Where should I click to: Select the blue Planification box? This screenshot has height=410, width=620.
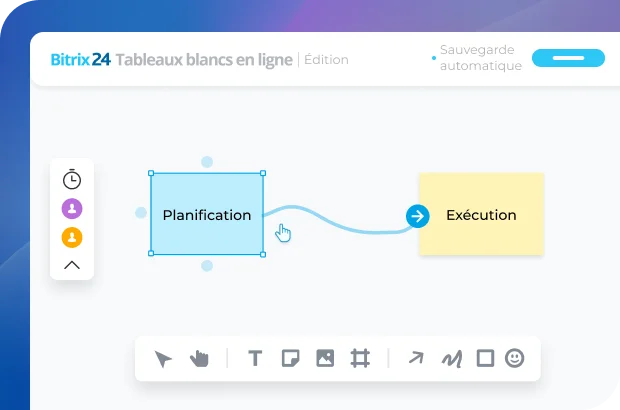[x=207, y=214]
